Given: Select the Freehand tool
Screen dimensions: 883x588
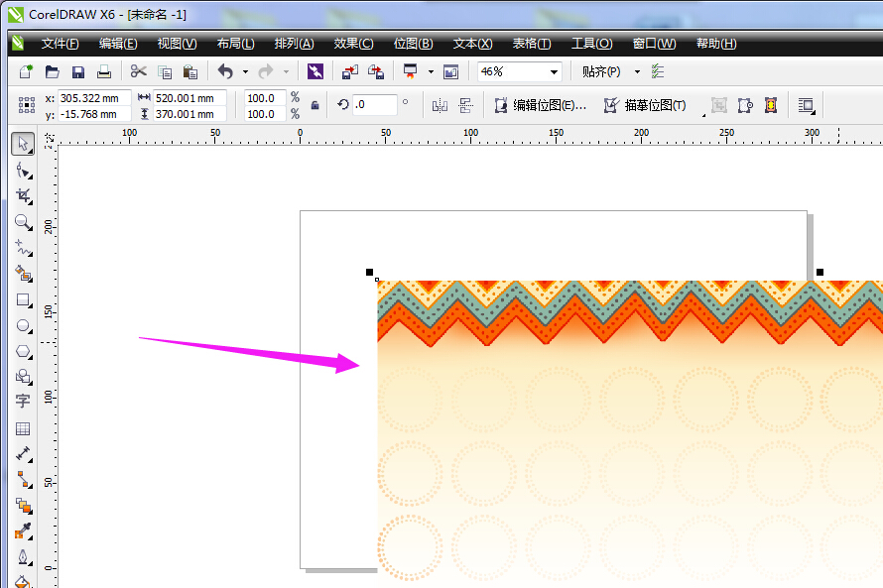Looking at the screenshot, I should click(x=23, y=248).
